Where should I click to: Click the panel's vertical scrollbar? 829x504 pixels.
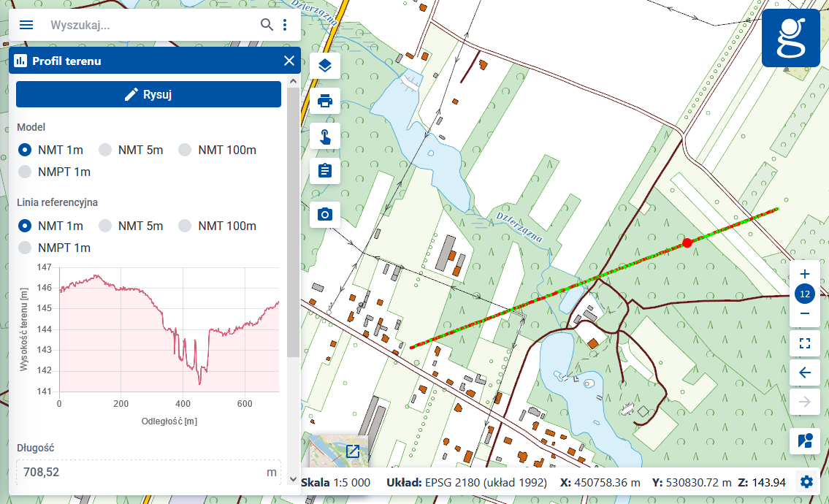point(293,219)
